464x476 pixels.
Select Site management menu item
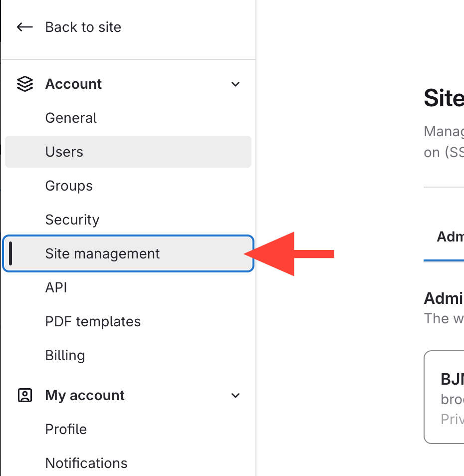tap(128, 253)
